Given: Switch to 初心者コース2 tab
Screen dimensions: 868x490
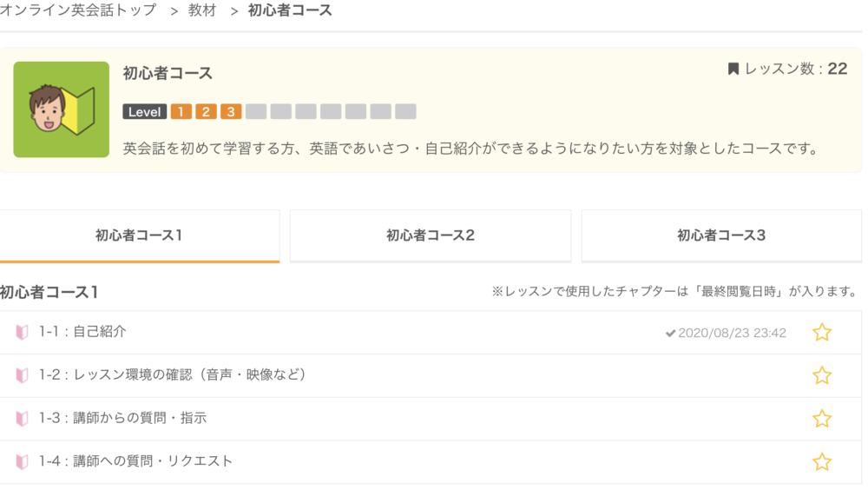Looking at the screenshot, I should [431, 235].
